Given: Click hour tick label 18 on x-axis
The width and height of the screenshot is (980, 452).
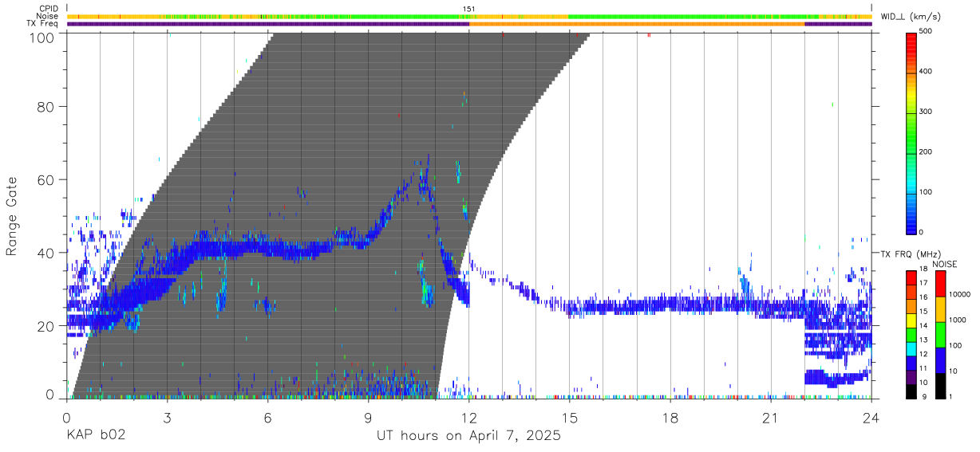Looking at the screenshot, I should (670, 418).
